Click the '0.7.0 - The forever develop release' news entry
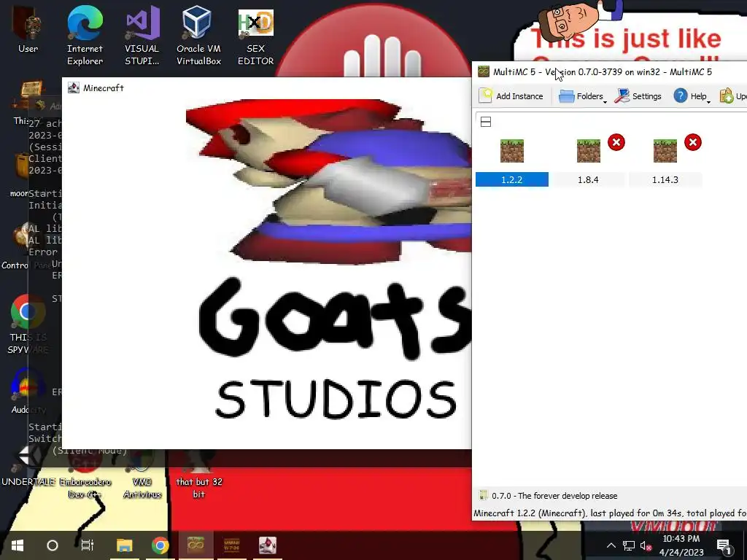The height and width of the screenshot is (560, 747). pyautogui.click(x=554, y=496)
